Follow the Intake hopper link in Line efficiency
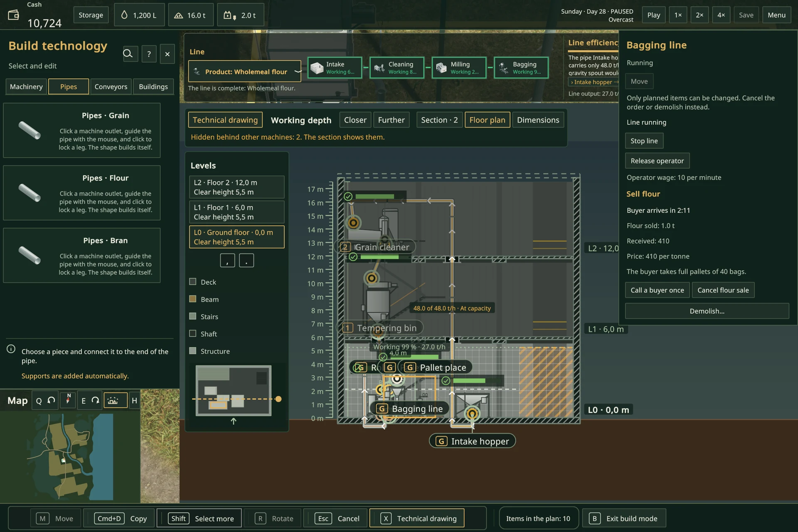Screen dimensions: 798x532 (593, 82)
